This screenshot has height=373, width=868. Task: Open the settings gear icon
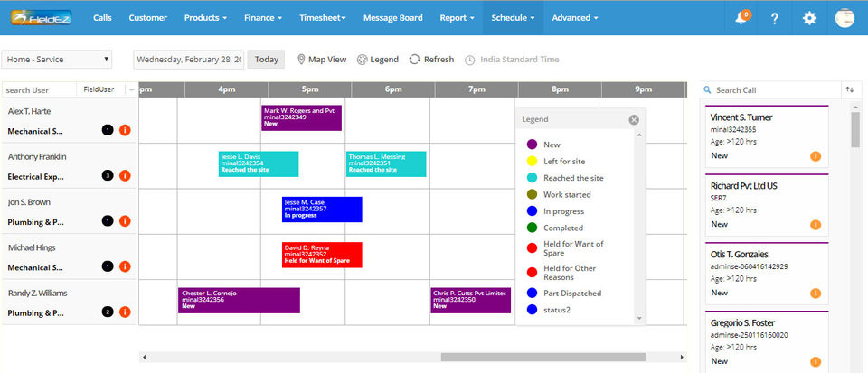coord(809,18)
